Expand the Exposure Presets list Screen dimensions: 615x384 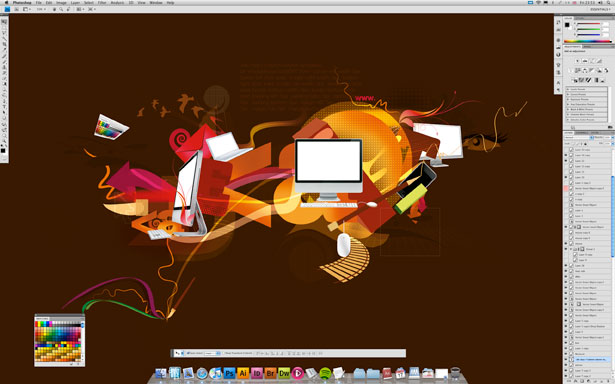click(568, 99)
